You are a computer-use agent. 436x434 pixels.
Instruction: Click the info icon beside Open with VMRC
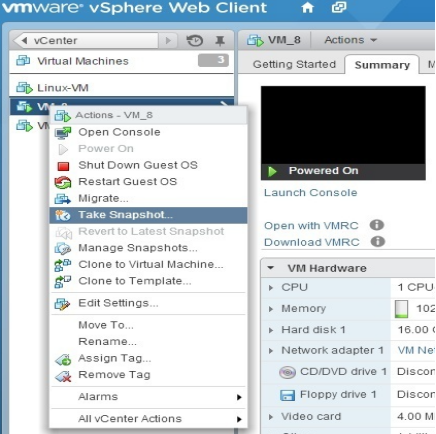(x=377, y=225)
